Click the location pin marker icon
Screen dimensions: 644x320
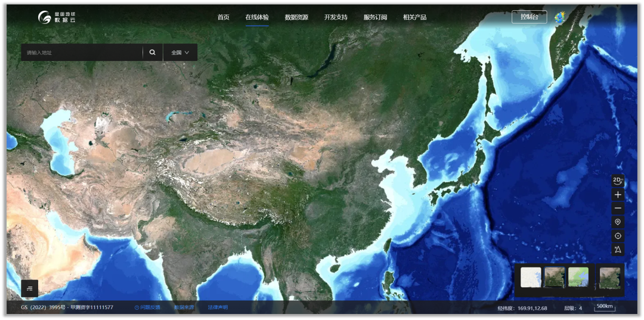pos(618,222)
